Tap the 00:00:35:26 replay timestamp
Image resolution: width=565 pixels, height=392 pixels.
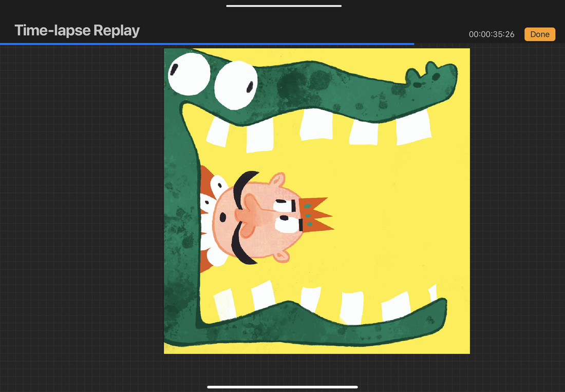(492, 34)
